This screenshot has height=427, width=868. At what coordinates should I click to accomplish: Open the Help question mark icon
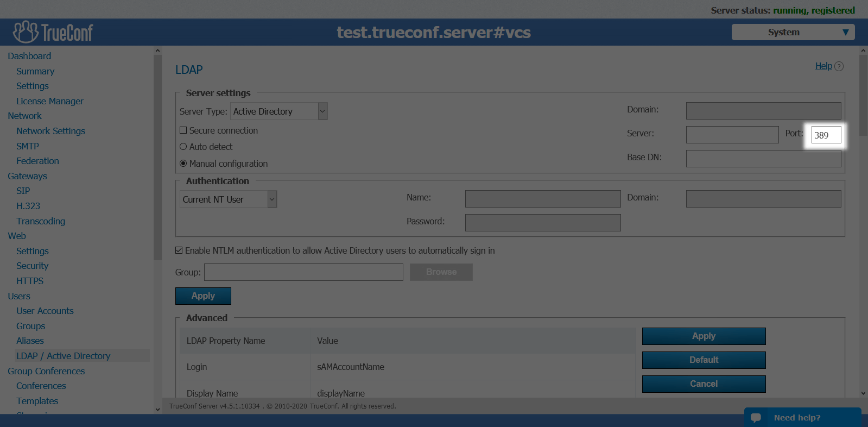click(839, 66)
